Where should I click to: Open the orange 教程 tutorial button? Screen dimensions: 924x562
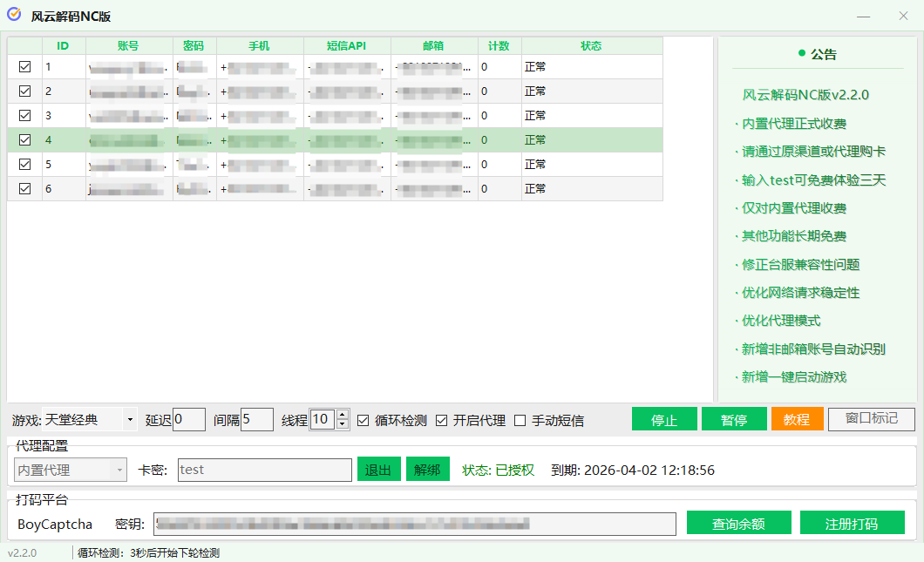tap(797, 419)
